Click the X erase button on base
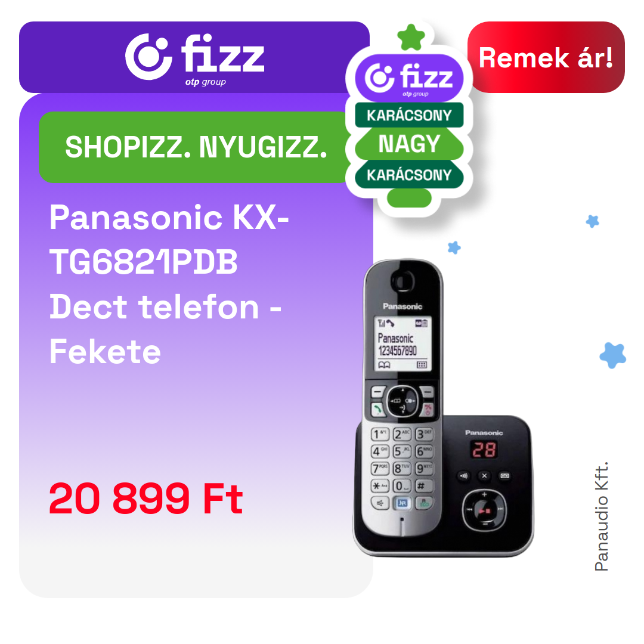Viewport: 644px width, 644px height. 485,476
